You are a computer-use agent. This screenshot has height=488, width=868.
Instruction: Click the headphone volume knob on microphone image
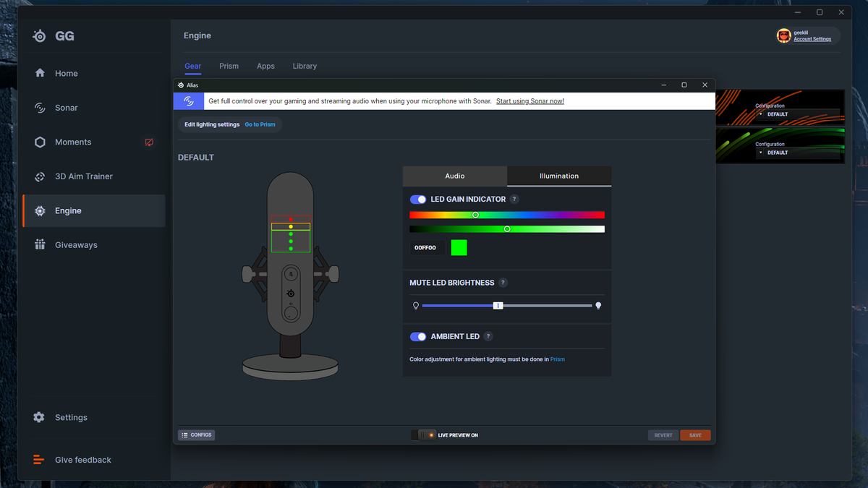click(290, 314)
